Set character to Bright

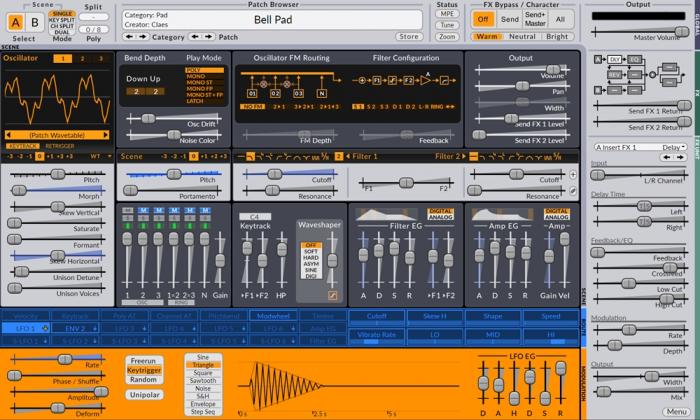[x=557, y=37]
